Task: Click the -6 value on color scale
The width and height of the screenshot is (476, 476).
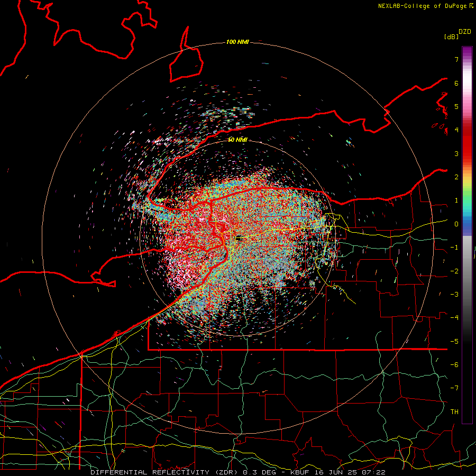Action: point(454,365)
